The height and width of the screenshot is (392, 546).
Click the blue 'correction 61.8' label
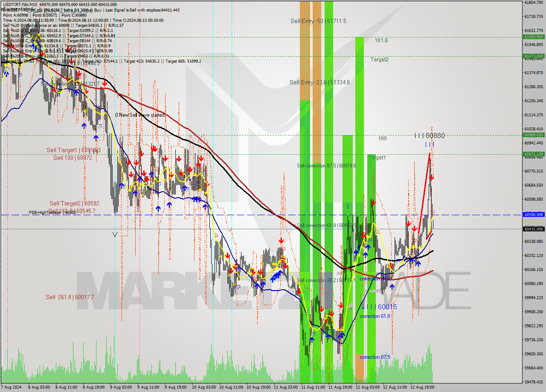click(x=375, y=316)
